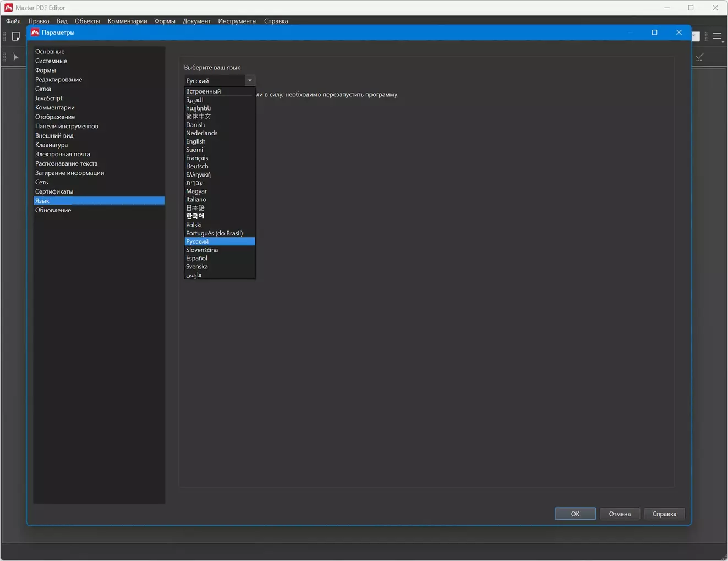Click the Отмена button
The width and height of the screenshot is (728, 561).
(x=619, y=514)
